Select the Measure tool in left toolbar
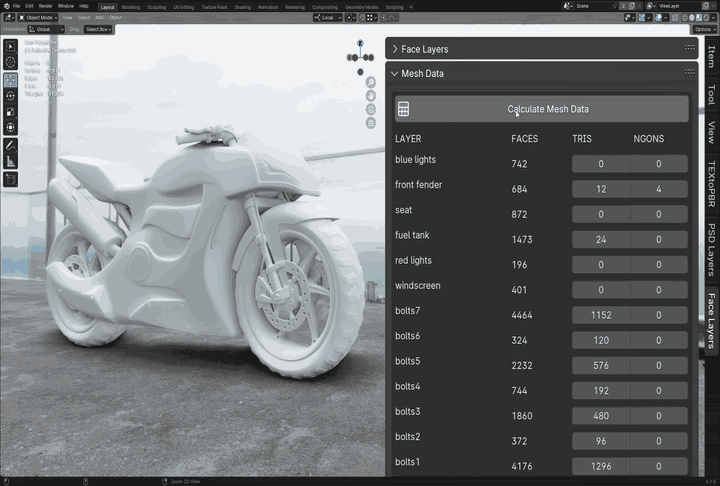 (x=11, y=161)
